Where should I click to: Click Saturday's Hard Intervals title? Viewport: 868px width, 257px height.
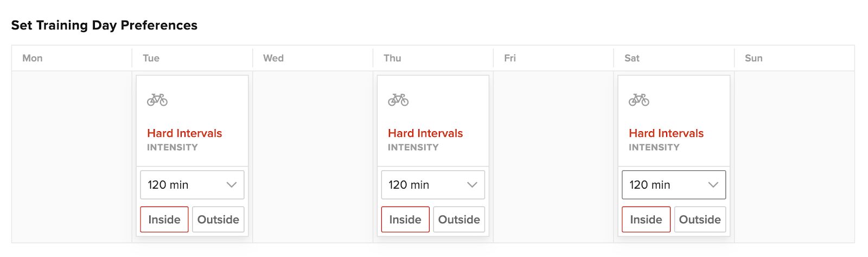[666, 133]
